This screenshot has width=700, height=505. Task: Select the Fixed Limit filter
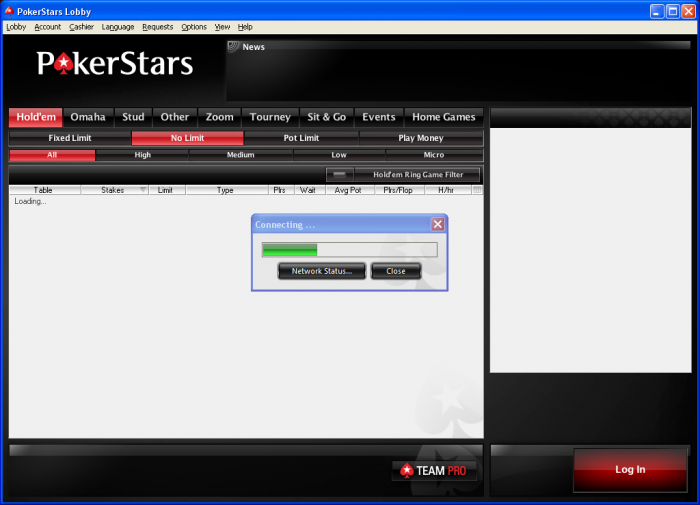coord(70,138)
